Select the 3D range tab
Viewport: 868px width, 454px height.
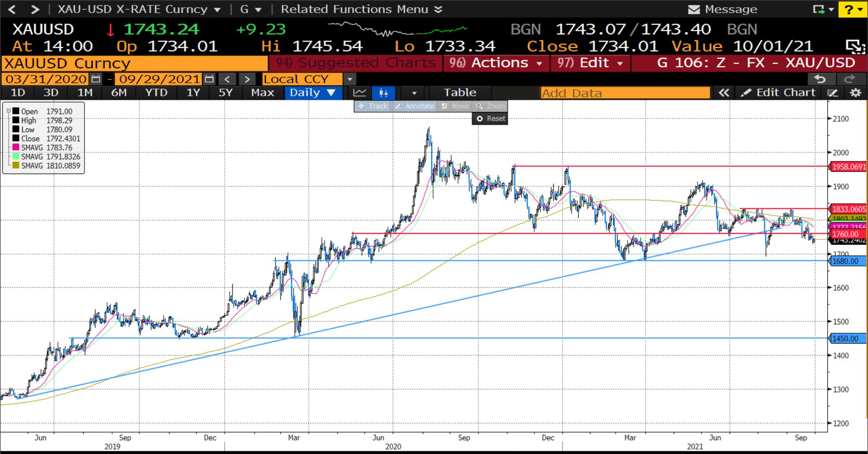51,93
